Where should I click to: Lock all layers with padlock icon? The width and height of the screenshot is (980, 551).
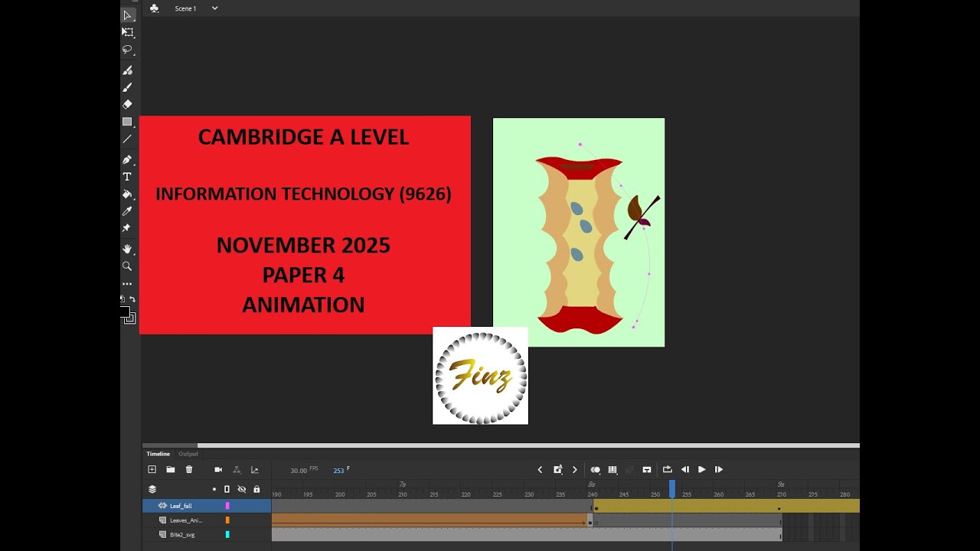[x=256, y=489]
